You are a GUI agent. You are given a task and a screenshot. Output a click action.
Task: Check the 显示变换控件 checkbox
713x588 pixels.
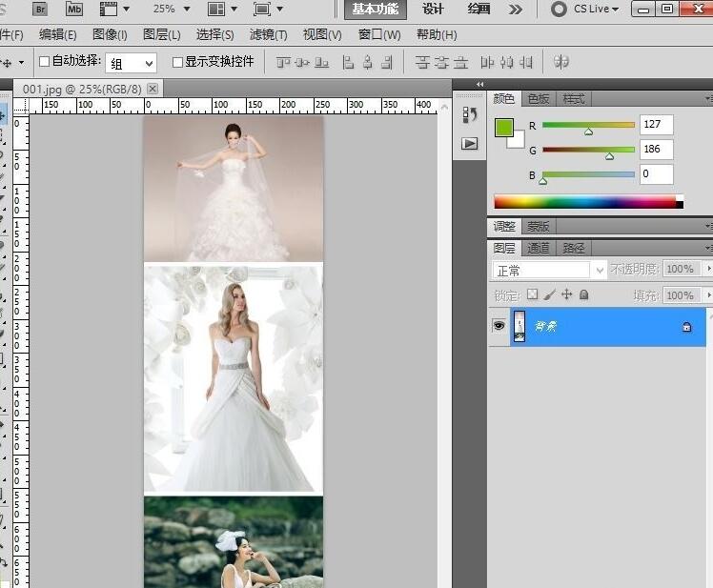pos(177,62)
